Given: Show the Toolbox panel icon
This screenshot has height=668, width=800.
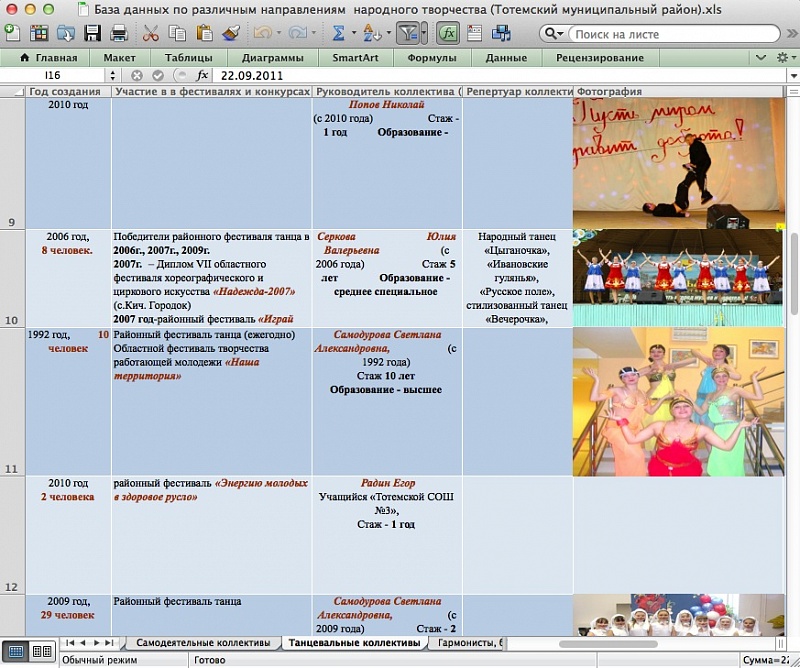Looking at the screenshot, I should click(x=474, y=33).
